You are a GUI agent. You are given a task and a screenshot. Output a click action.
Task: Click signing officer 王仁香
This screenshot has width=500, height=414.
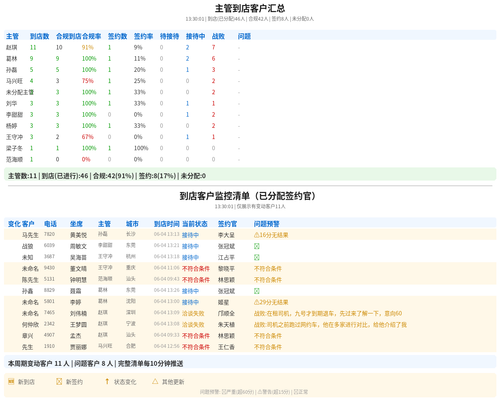coord(226,347)
